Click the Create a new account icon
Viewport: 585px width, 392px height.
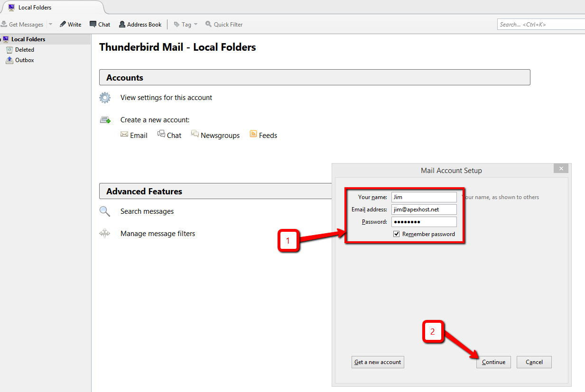[105, 120]
